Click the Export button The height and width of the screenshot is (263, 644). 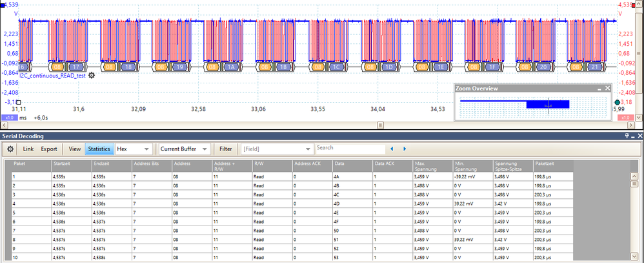tap(49, 149)
